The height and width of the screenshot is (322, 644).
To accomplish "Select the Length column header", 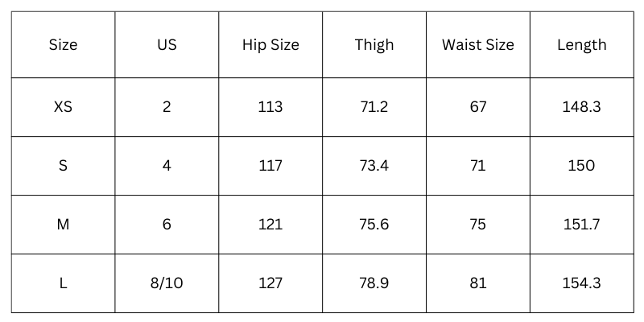I will click(582, 45).
